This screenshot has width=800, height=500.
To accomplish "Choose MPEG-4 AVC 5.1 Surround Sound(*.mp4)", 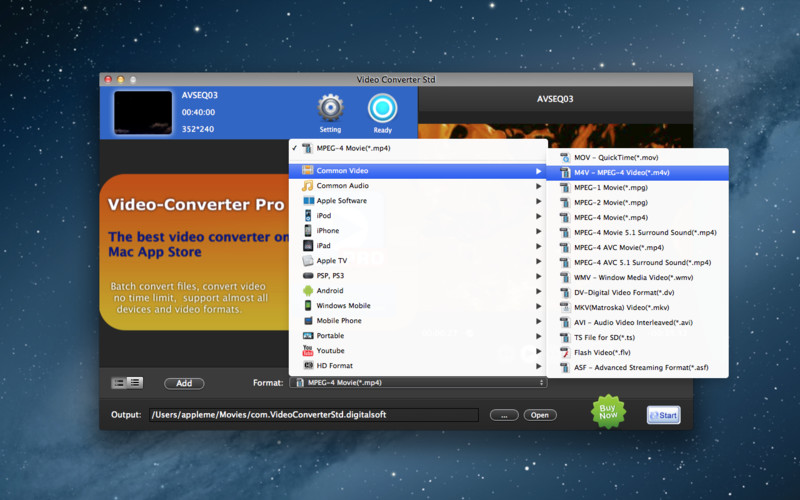I will (637, 262).
